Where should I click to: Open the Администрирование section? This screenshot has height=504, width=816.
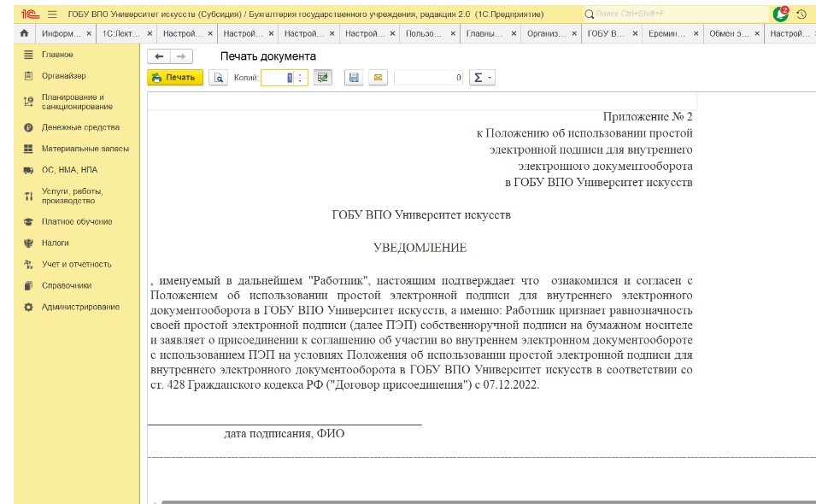80,307
